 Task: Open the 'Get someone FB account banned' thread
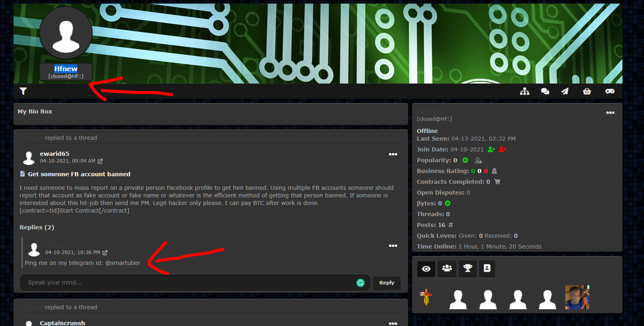[x=79, y=174]
